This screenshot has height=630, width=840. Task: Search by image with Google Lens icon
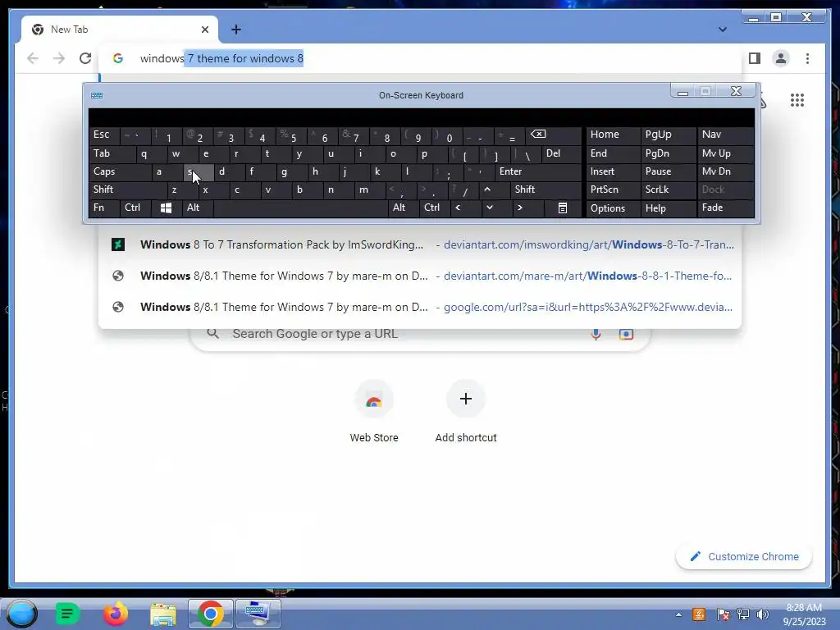626,334
